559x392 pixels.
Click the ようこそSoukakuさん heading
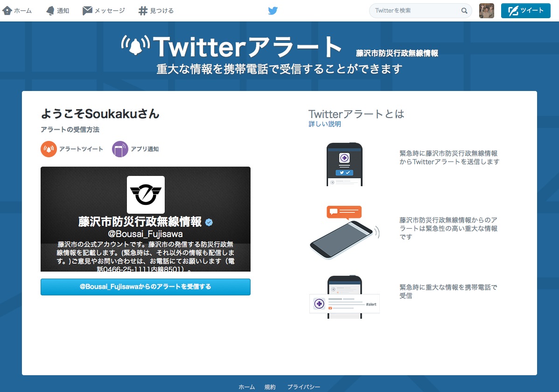tap(100, 114)
